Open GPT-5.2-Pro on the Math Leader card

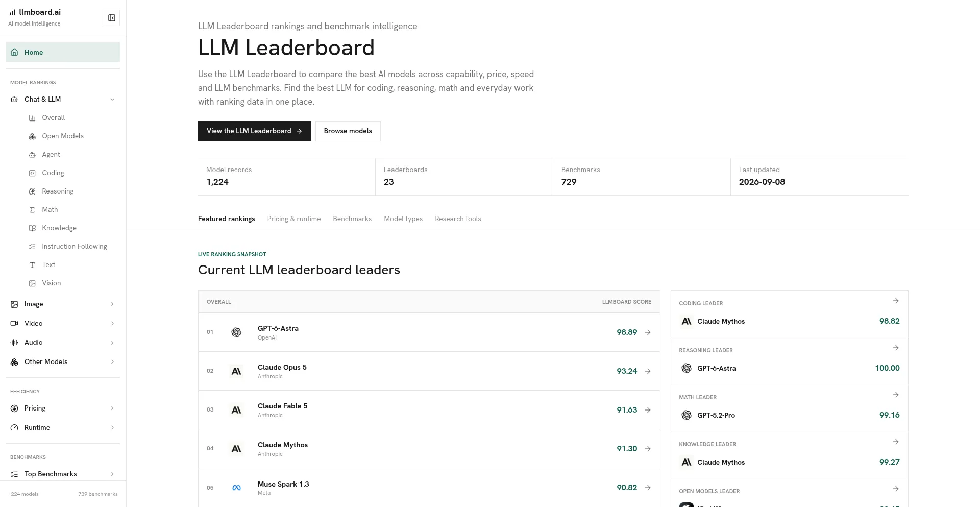[716, 415]
